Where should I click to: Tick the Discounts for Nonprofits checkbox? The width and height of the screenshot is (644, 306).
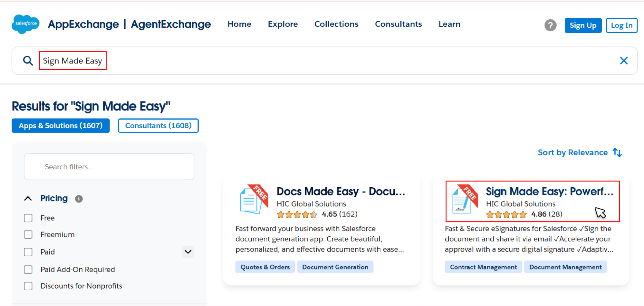pos(28,286)
